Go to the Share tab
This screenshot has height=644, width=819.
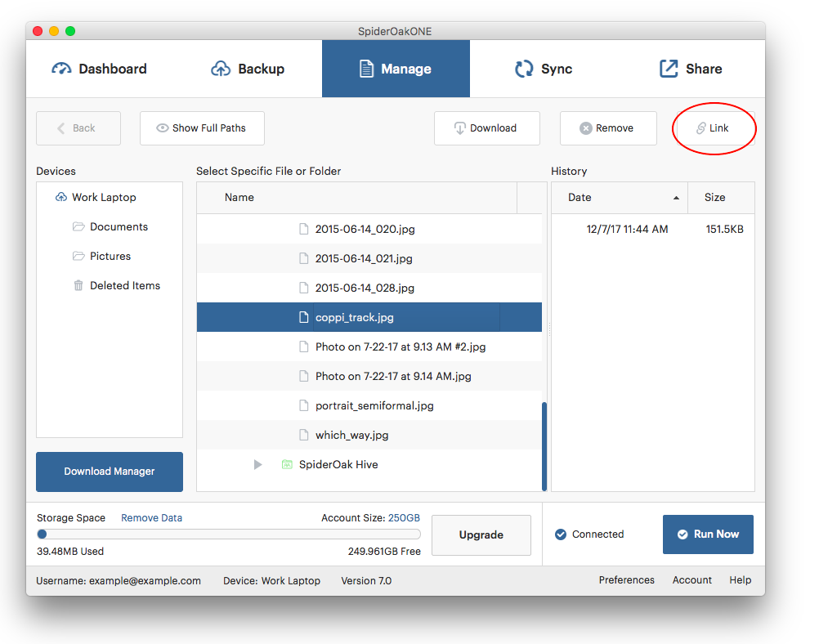[691, 69]
